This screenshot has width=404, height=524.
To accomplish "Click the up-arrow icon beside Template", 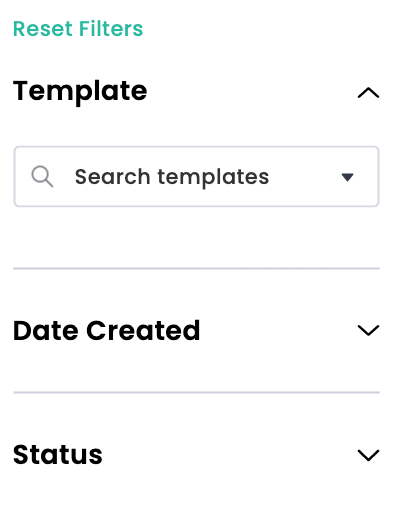I will click(x=368, y=93).
